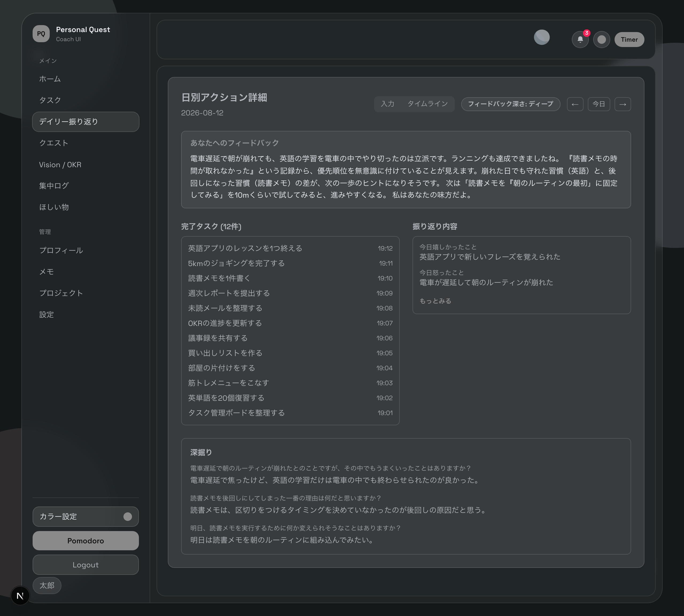684x616 pixels.
Task: Expand もっとみる in 振り返り内容
Action: pos(435,301)
